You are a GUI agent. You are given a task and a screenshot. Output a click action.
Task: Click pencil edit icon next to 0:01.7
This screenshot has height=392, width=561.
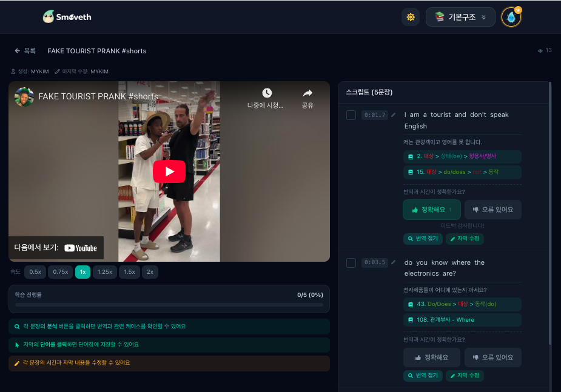click(x=393, y=115)
